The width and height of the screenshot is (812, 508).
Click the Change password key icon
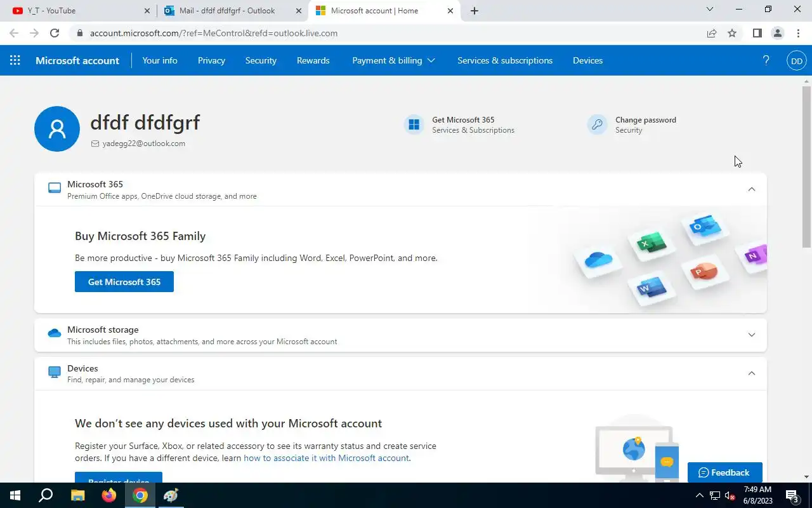tap(597, 124)
